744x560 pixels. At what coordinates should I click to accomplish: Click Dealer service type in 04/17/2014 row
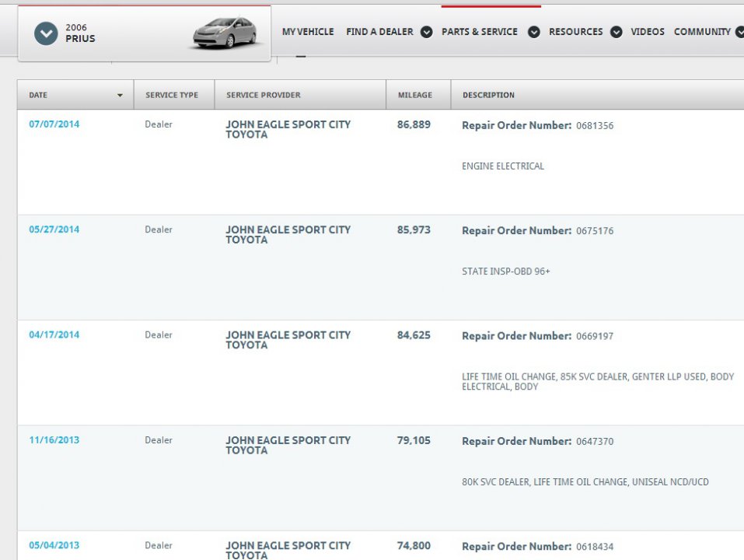[159, 335]
